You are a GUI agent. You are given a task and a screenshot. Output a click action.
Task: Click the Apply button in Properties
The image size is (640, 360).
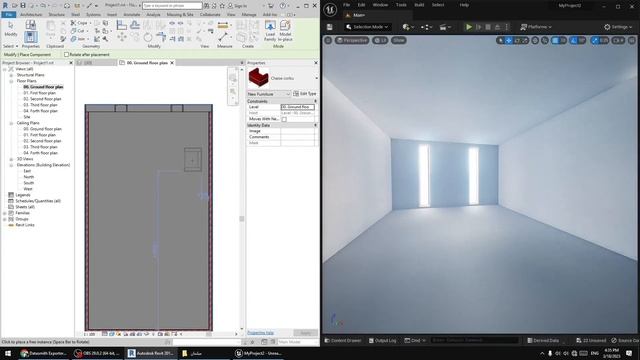[306, 333]
